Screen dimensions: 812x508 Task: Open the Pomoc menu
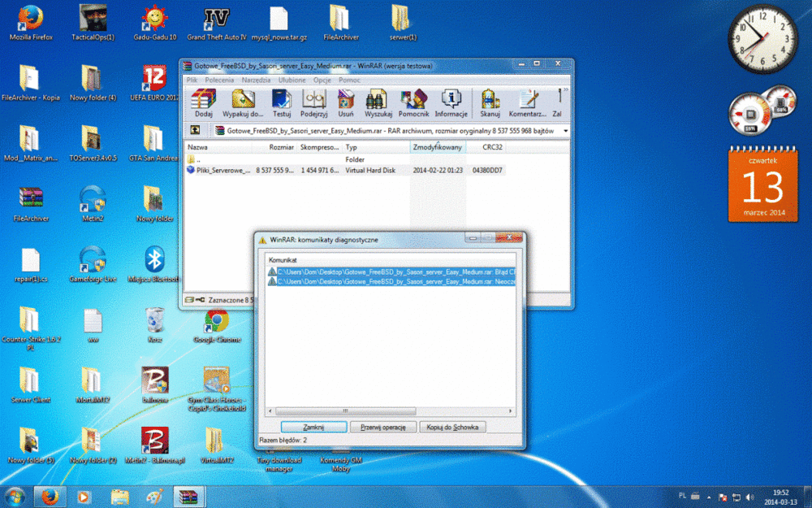[349, 80]
